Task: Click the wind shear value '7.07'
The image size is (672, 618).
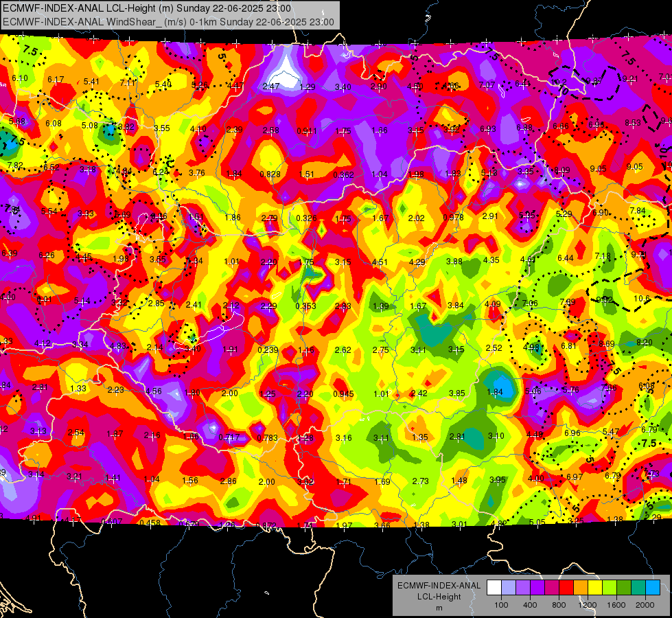Action: click(487, 85)
